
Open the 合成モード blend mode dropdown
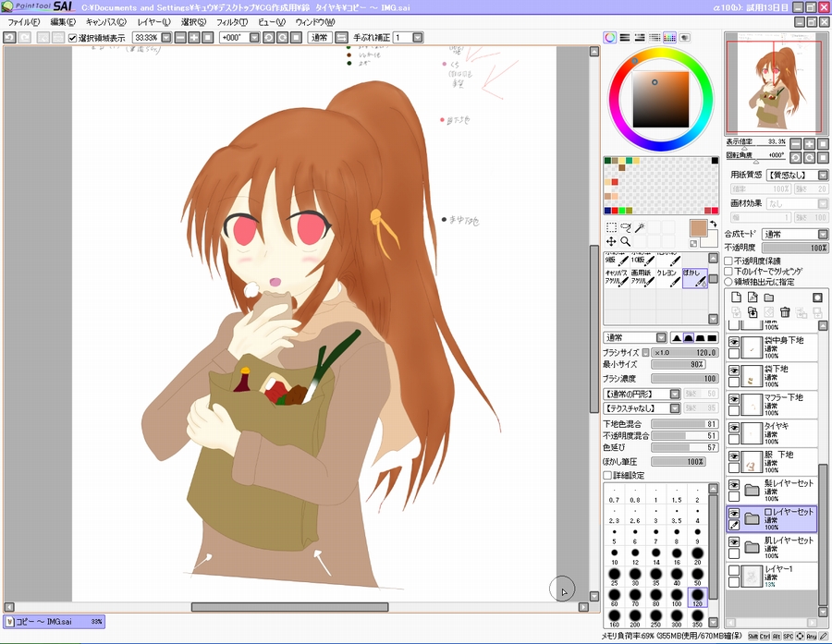tap(823, 235)
